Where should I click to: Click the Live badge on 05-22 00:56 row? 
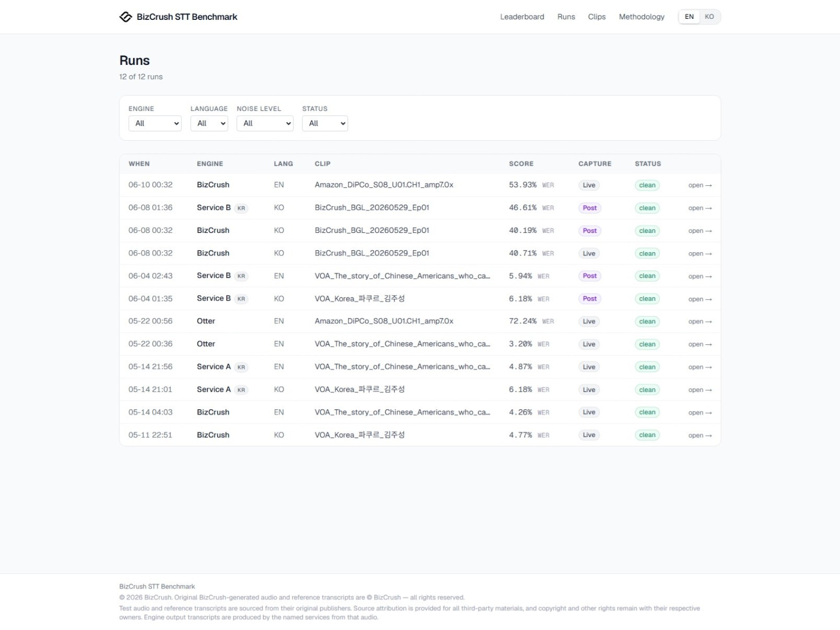point(589,322)
